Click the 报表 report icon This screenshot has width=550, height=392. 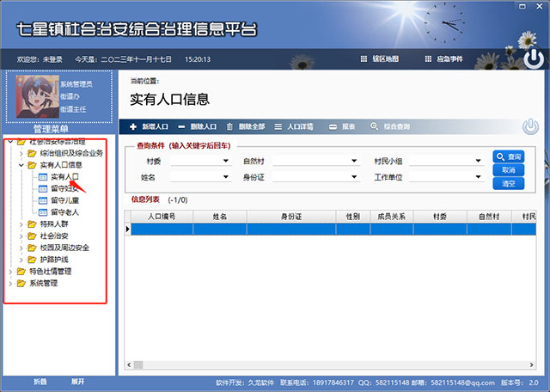333,127
